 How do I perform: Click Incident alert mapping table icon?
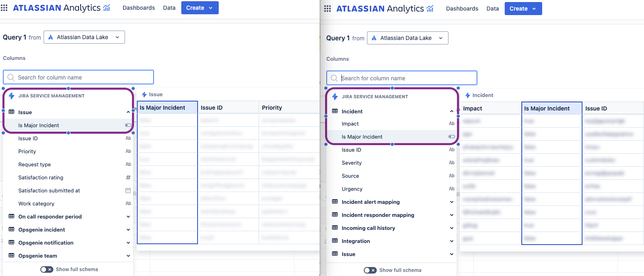point(335,202)
